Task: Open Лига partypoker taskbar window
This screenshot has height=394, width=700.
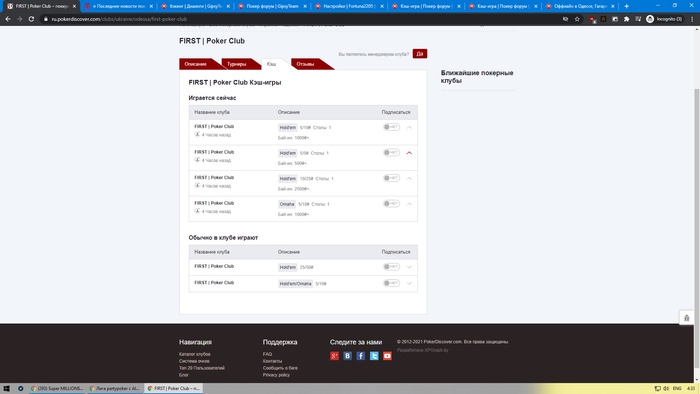Action: point(115,388)
